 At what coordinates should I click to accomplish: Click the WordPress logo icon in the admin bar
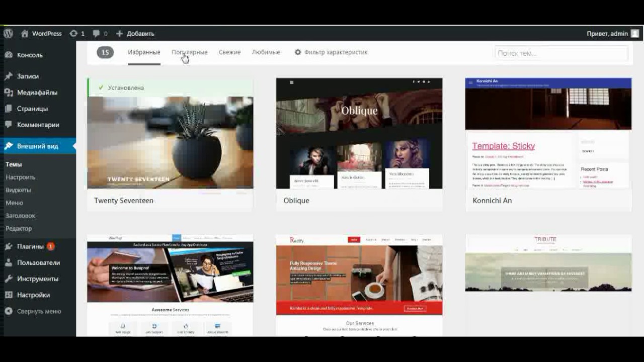point(8,34)
